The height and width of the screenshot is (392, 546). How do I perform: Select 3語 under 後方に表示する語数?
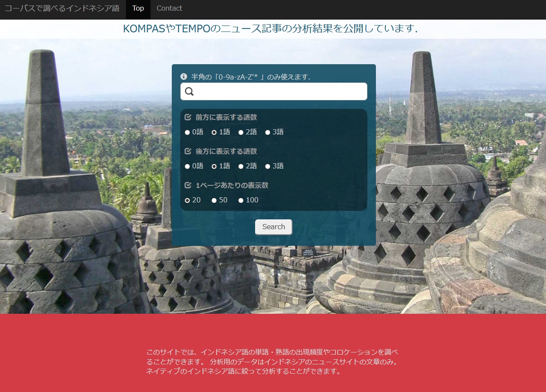click(267, 166)
